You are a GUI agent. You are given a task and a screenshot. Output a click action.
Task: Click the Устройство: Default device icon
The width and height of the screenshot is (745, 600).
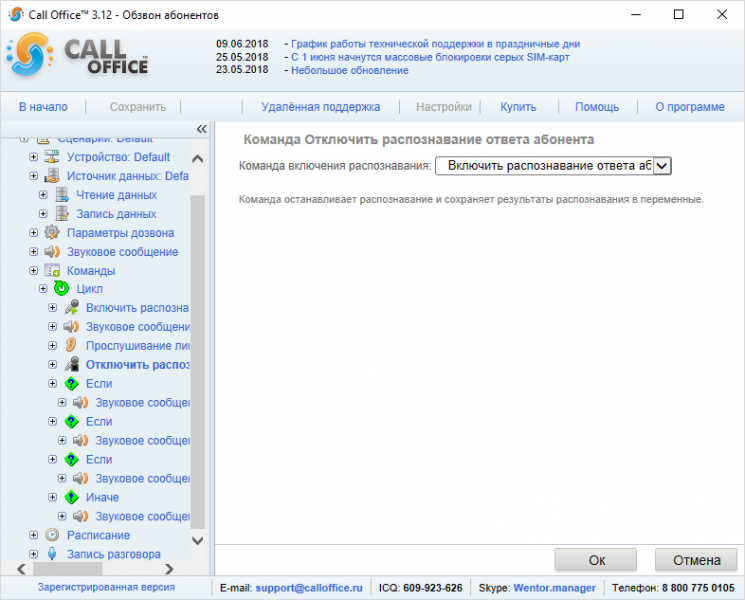[x=52, y=156]
